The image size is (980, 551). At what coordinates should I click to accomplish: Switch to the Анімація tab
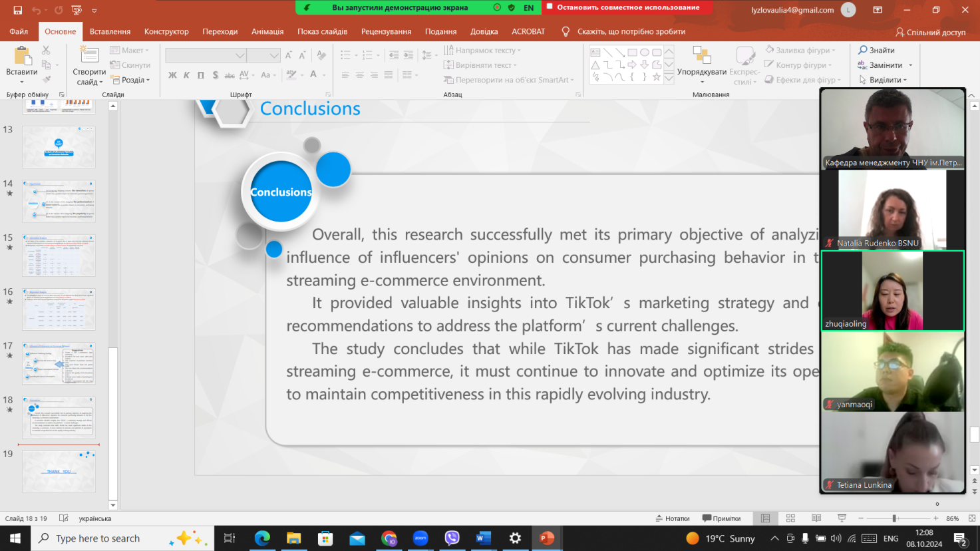267,31
